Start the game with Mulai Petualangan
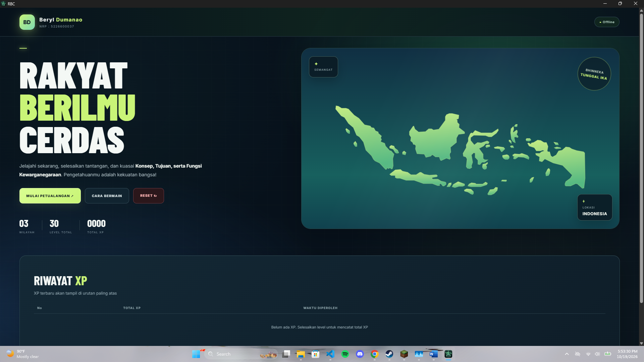This screenshot has height=362, width=644. pos(50,196)
